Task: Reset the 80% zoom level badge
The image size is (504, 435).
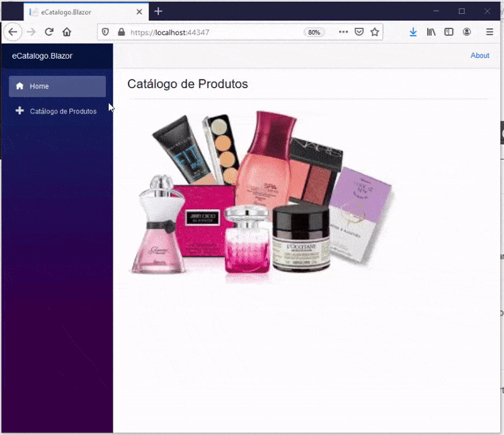Action: 314,33
